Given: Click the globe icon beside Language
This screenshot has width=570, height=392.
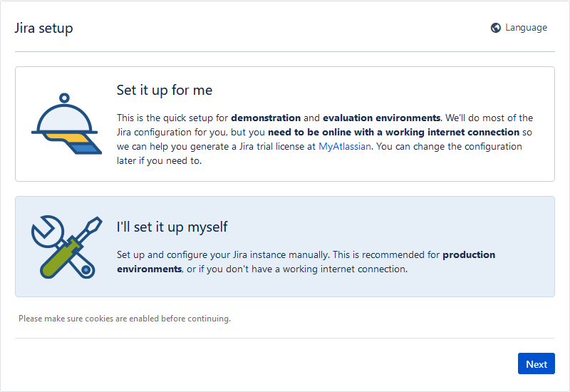Looking at the screenshot, I should point(496,28).
